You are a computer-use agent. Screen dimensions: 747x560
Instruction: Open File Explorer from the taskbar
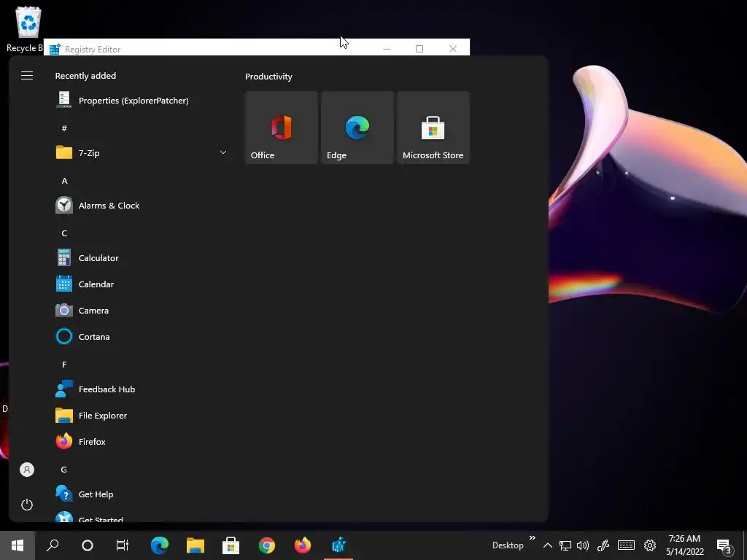tap(196, 545)
